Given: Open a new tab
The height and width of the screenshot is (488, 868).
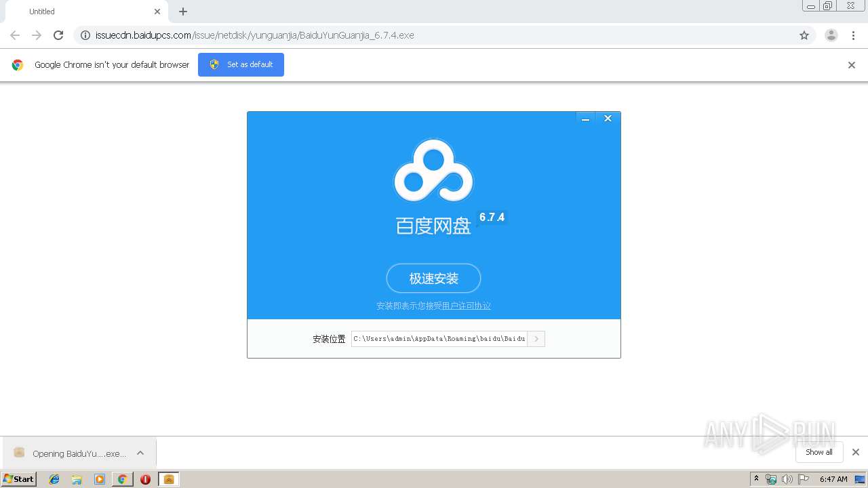Looking at the screenshot, I should pyautogui.click(x=183, y=12).
